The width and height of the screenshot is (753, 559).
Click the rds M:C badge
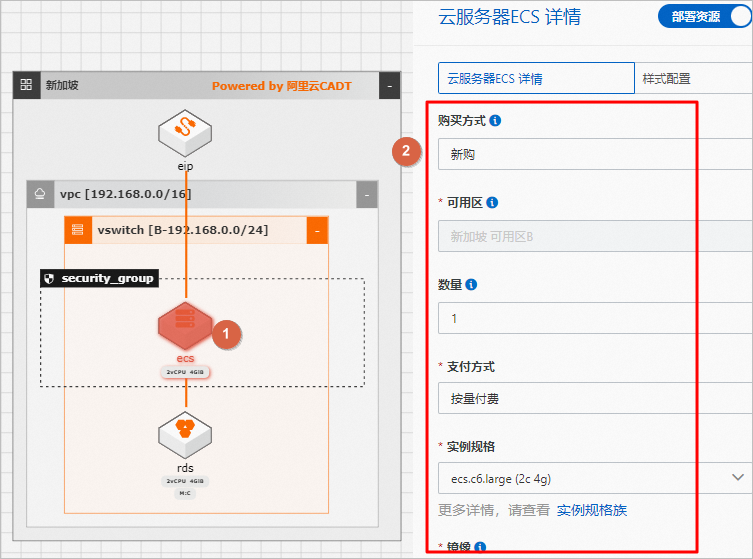click(185, 493)
